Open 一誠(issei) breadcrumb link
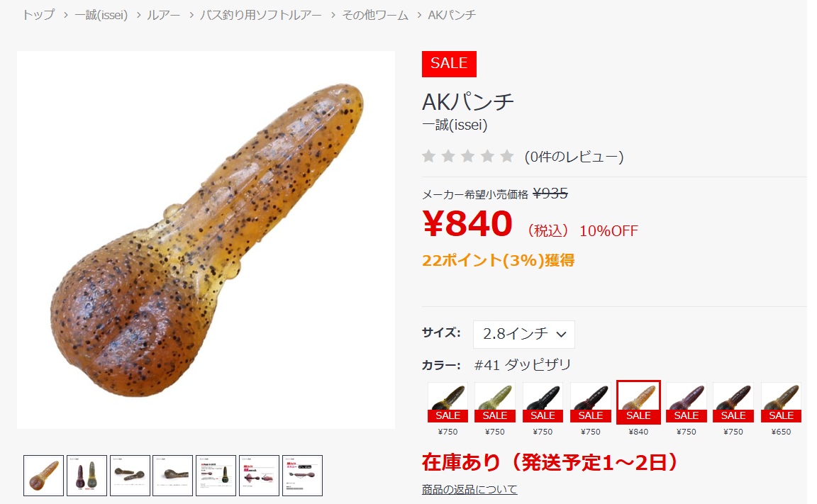This screenshot has width=817, height=504. point(101,15)
